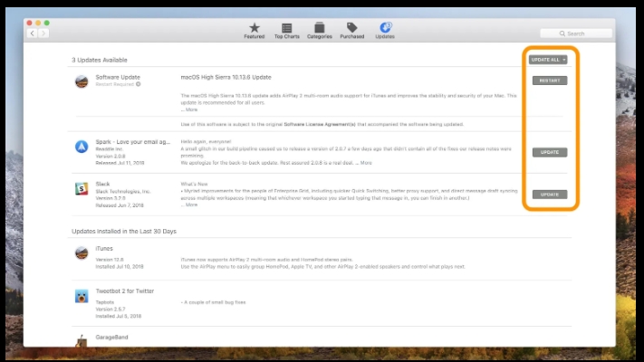Go back with the left arrow
644x362 pixels.
(33, 33)
